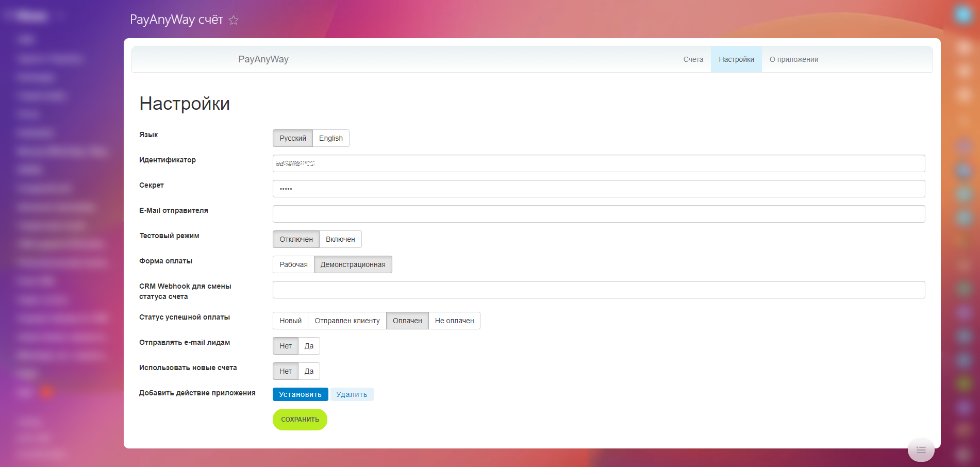Choose Демонстрационная payment form
The height and width of the screenshot is (467, 980).
coord(353,264)
